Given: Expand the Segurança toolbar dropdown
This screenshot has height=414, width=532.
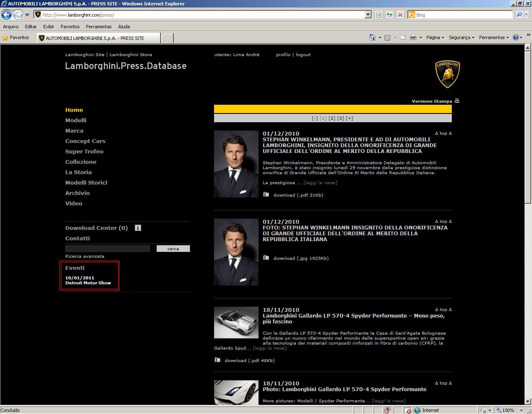Looking at the screenshot, I should (461, 37).
